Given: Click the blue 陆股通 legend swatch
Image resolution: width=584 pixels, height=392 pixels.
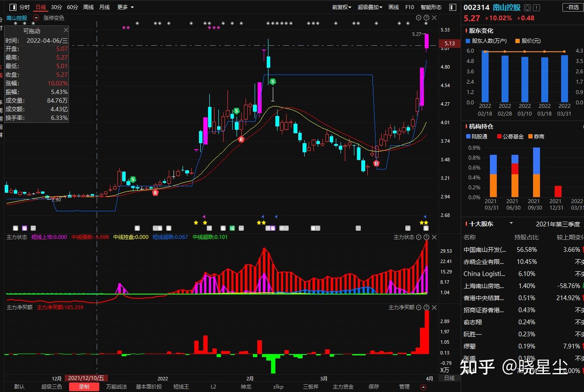Looking at the screenshot, I should tap(468, 137).
